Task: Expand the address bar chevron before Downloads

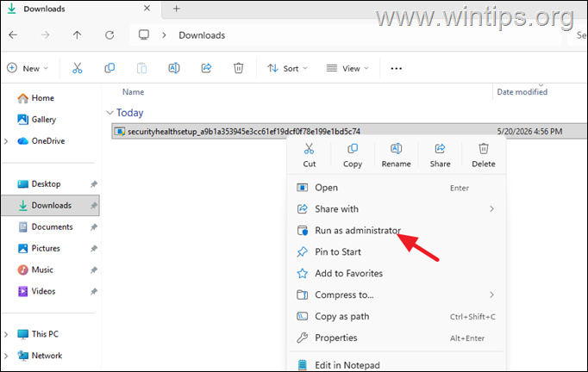Action: coord(164,35)
